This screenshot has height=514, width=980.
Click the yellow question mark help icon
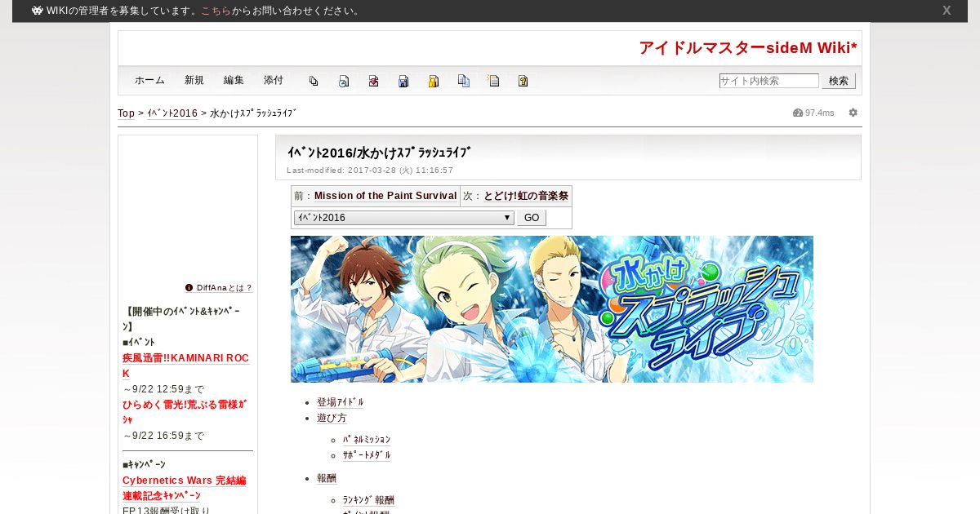tap(523, 81)
